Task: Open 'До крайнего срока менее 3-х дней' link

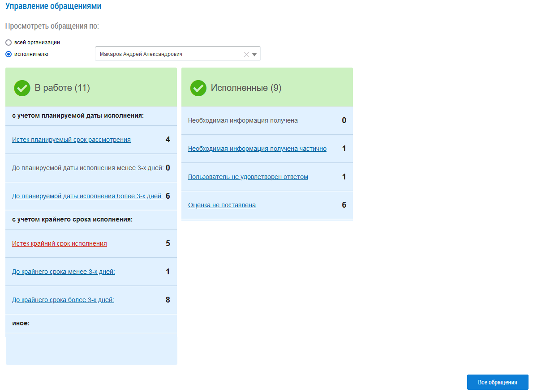Action: click(64, 272)
